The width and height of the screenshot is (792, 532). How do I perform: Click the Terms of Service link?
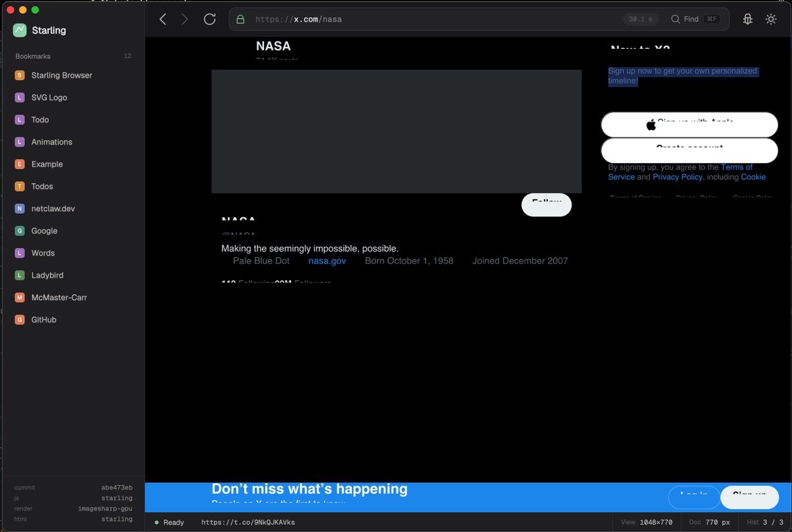tap(680, 172)
